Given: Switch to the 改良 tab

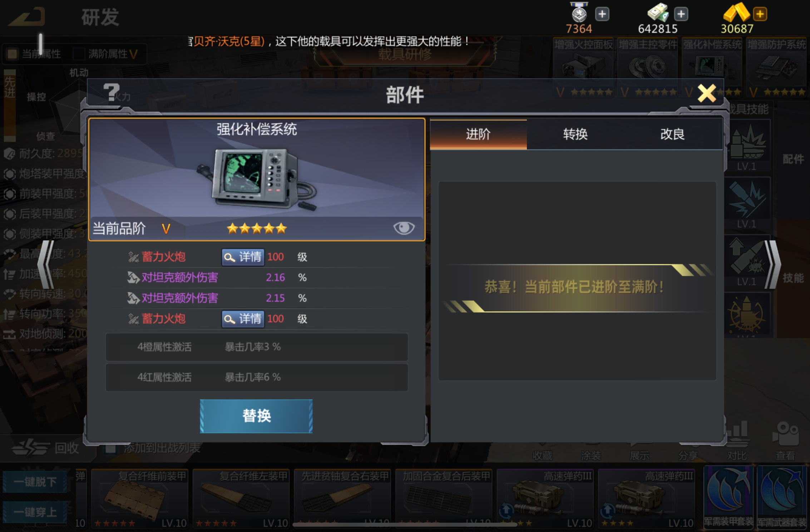Looking at the screenshot, I should click(x=672, y=134).
